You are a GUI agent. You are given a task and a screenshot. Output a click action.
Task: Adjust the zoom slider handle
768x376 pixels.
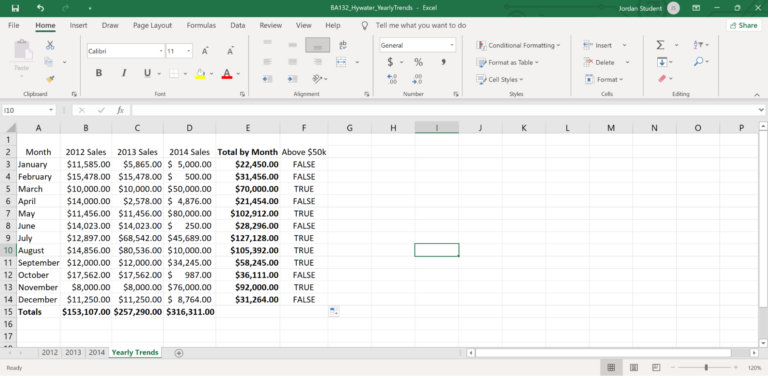706,367
